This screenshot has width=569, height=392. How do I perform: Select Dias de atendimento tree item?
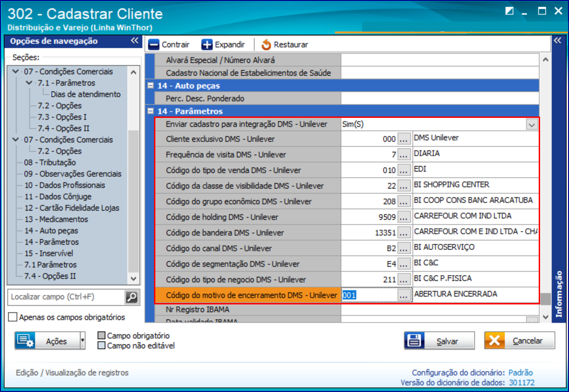tap(86, 94)
